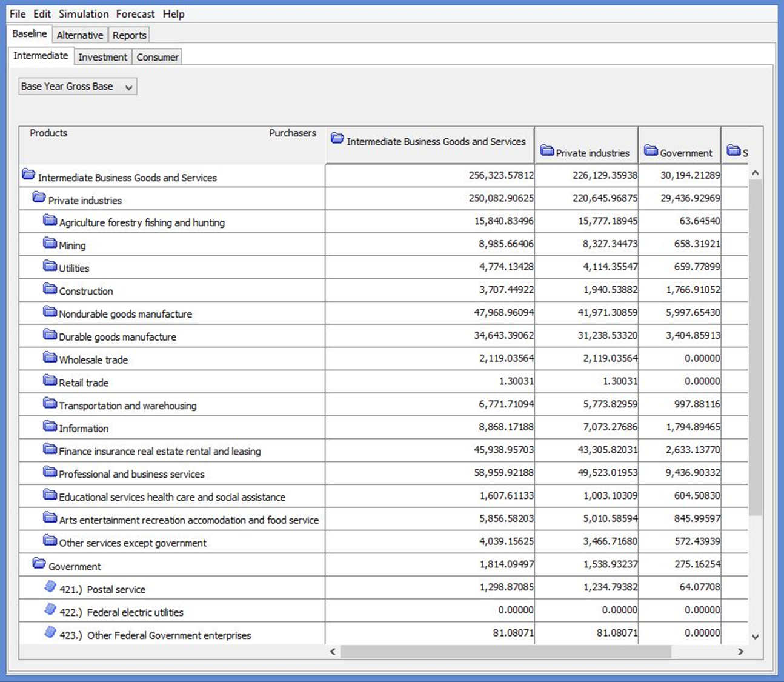Click the Government row folder icon
The width and height of the screenshot is (784, 682).
click(x=39, y=563)
